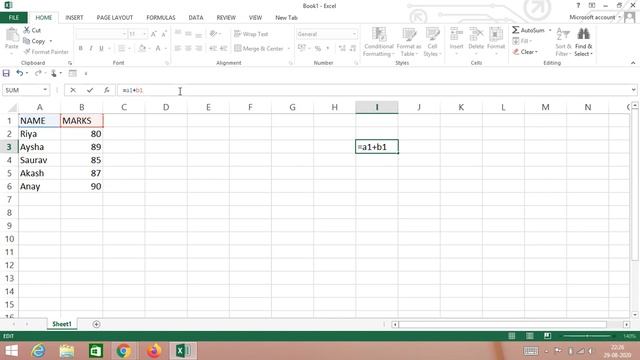640x360 pixels.
Task: Switch to the DATA tab
Action: coord(196,18)
